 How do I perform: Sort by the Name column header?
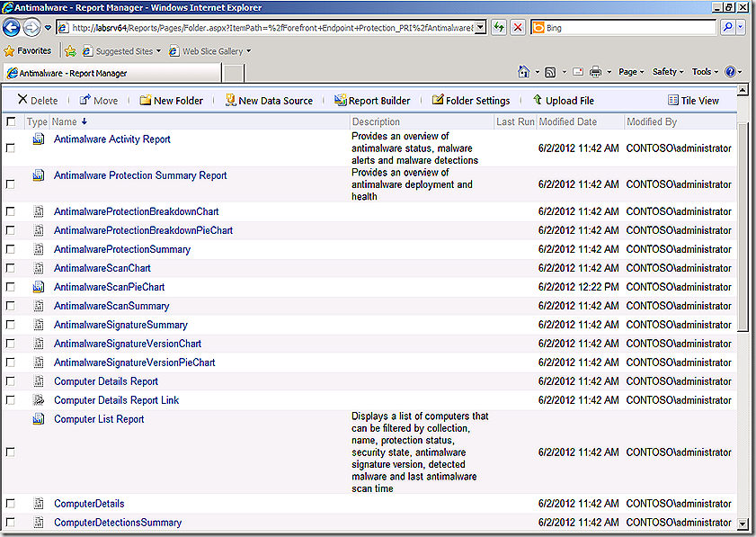[65, 122]
